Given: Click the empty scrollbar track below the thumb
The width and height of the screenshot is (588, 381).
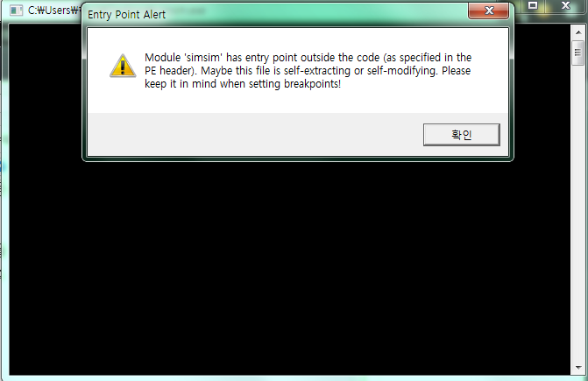Looking at the screenshot, I should pyautogui.click(x=577, y=214).
